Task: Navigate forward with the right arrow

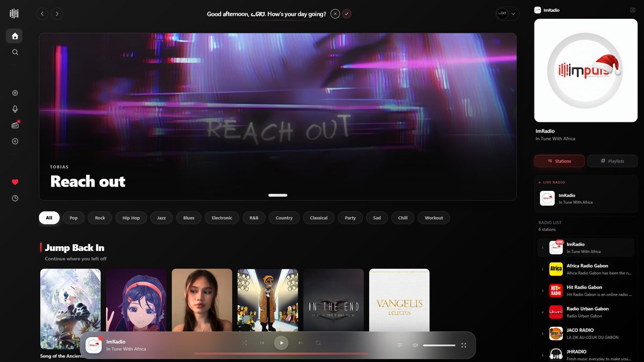Action: (x=57, y=14)
